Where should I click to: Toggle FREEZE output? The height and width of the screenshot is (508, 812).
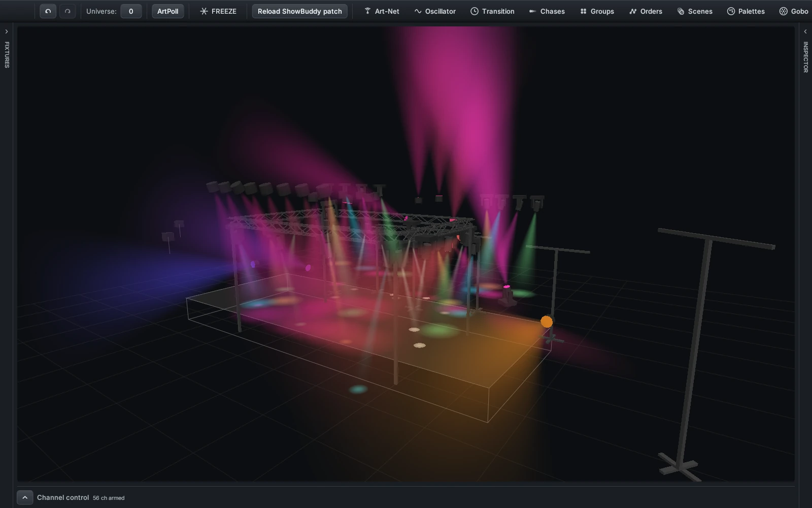(x=218, y=11)
